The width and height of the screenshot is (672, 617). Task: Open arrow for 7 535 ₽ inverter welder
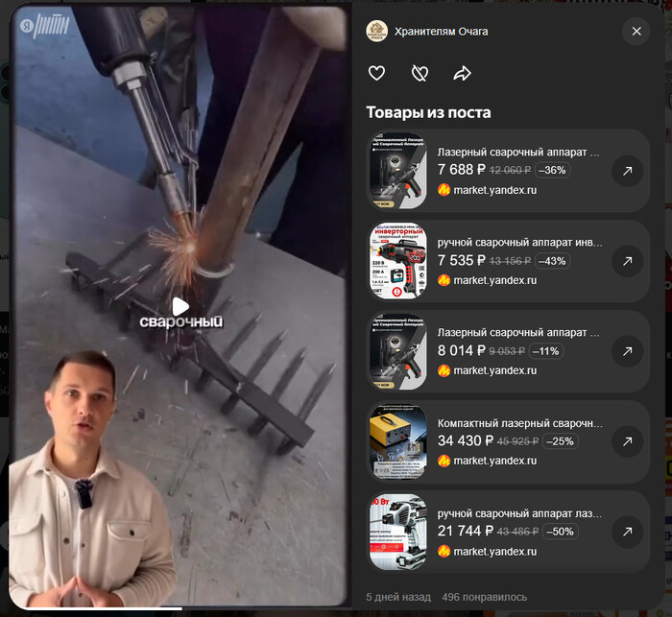click(628, 261)
